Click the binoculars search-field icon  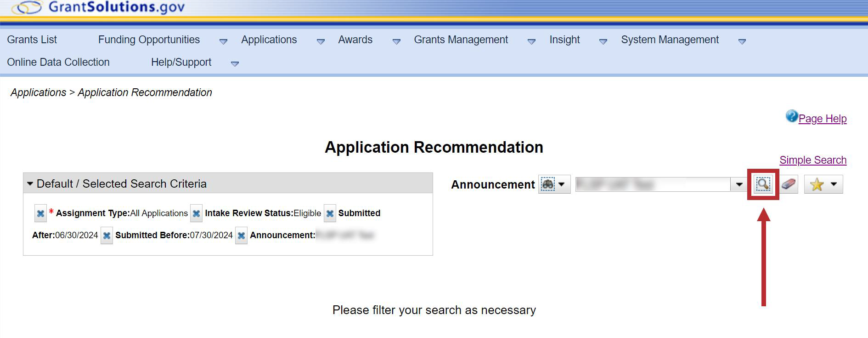[548, 184]
